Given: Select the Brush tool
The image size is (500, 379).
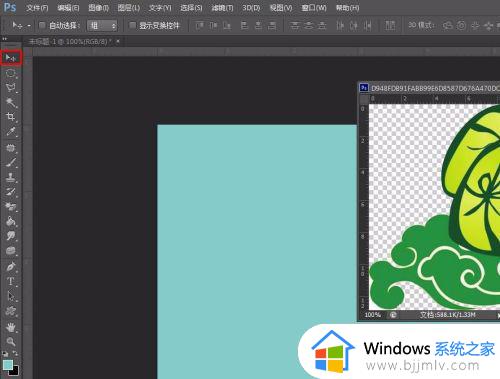Looking at the screenshot, I should pyautogui.click(x=11, y=163).
